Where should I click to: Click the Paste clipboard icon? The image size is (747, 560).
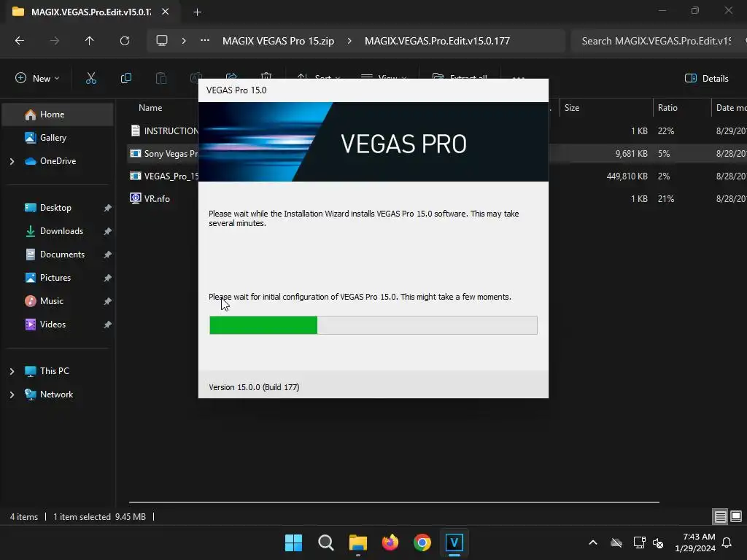161,78
